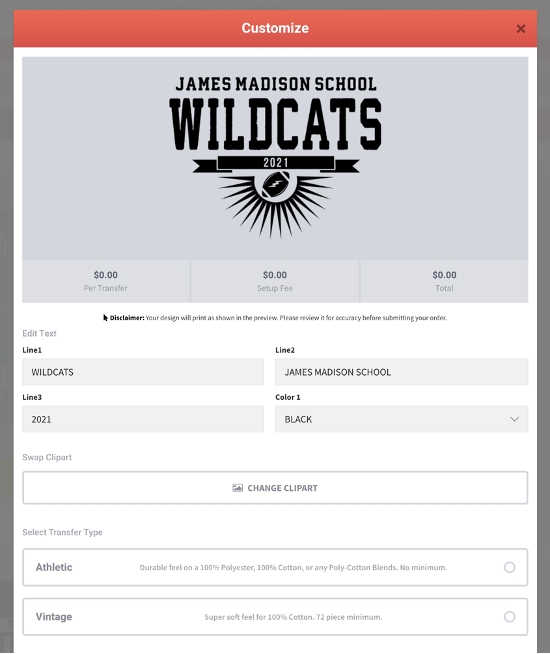Click the 2021 banner in the preview
The width and height of the screenshot is (550, 654).
[276, 163]
